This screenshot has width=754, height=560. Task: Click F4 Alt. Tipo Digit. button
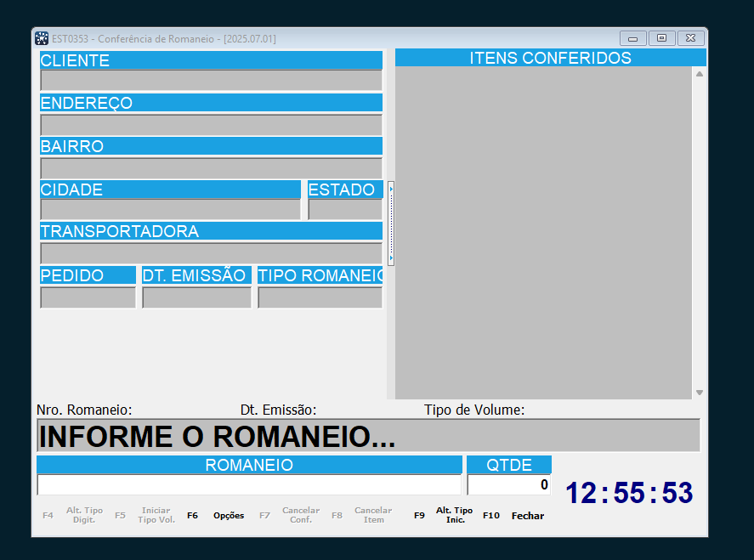[x=72, y=515]
